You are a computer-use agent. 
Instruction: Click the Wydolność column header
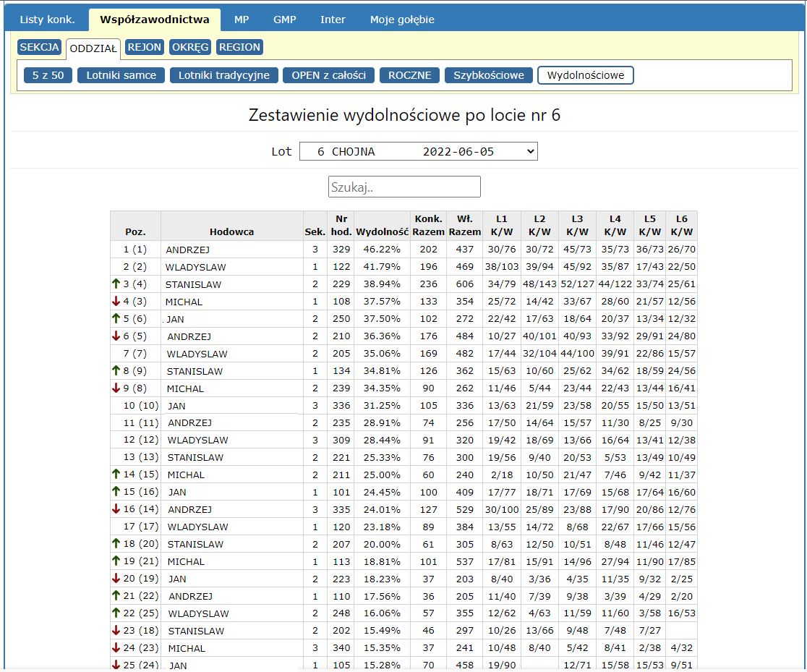(x=383, y=232)
